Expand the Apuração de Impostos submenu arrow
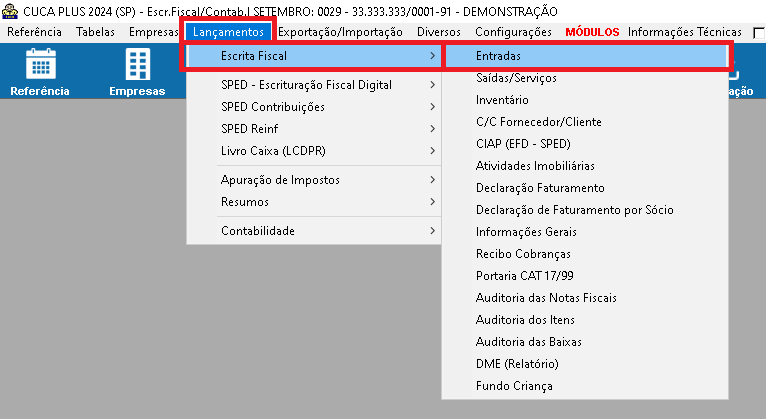The image size is (766, 419). (432, 180)
